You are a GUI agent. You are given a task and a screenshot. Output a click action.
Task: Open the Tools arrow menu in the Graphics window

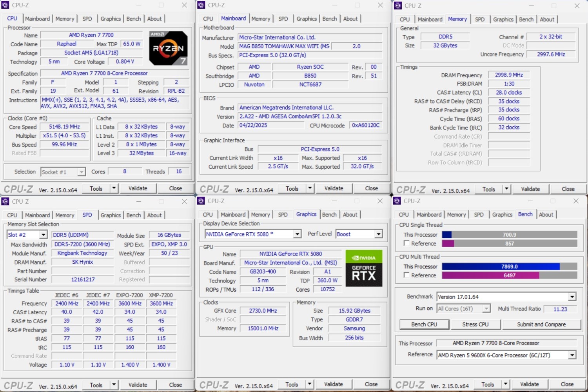click(x=310, y=385)
